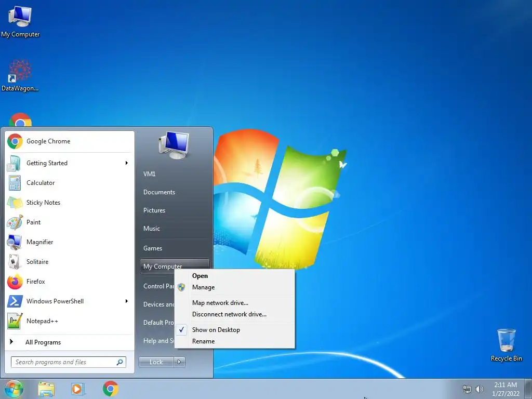Click the Paint palette icon
The height and width of the screenshot is (399, 532).
15,222
